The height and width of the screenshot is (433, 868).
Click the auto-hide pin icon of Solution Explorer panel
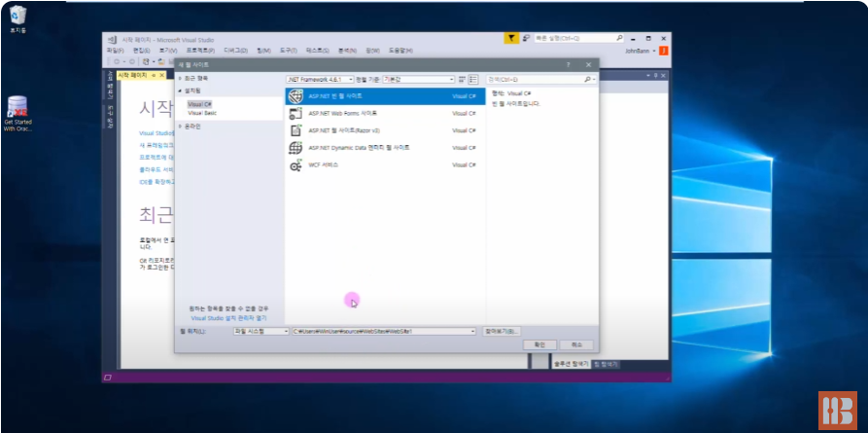656,75
